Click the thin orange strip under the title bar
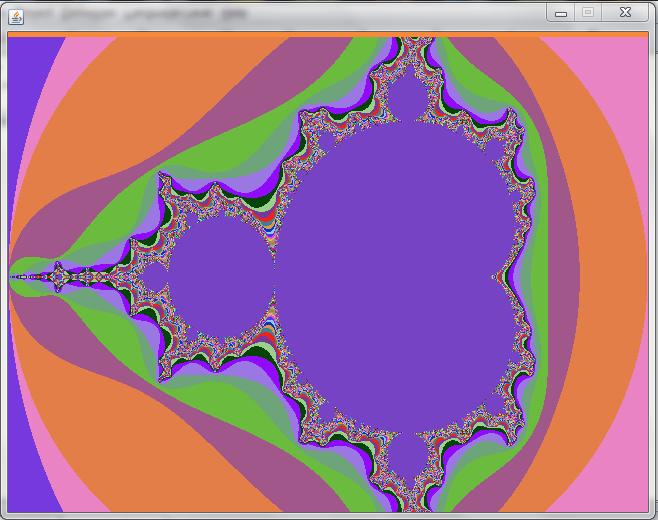 click(x=328, y=34)
